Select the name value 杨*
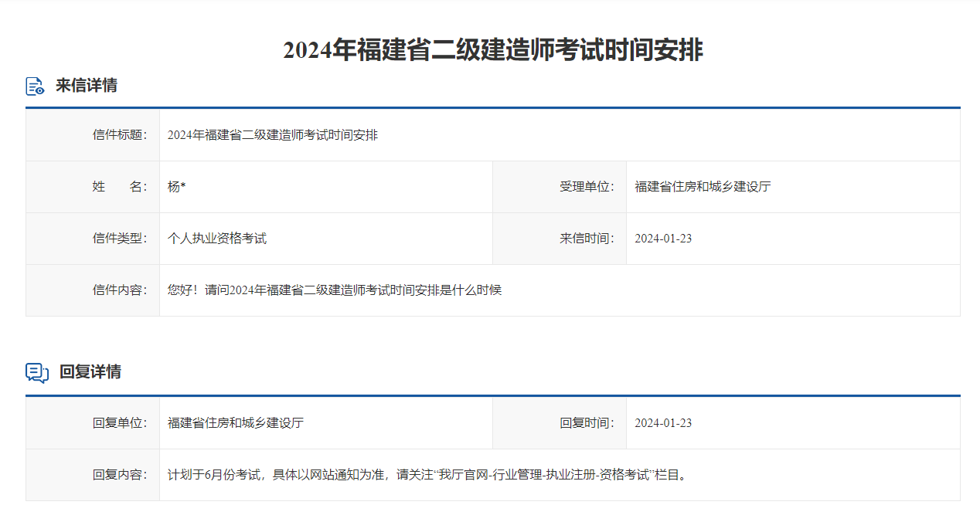The height and width of the screenshot is (505, 980). 175,186
